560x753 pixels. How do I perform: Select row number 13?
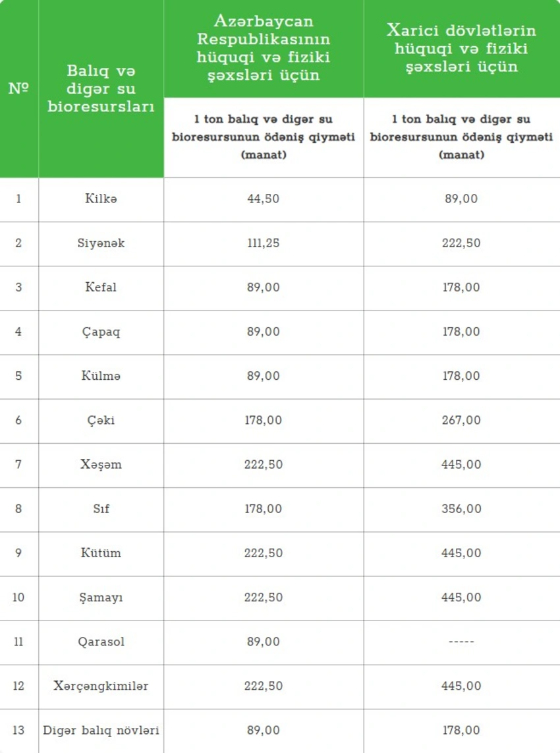pyautogui.click(x=18, y=730)
